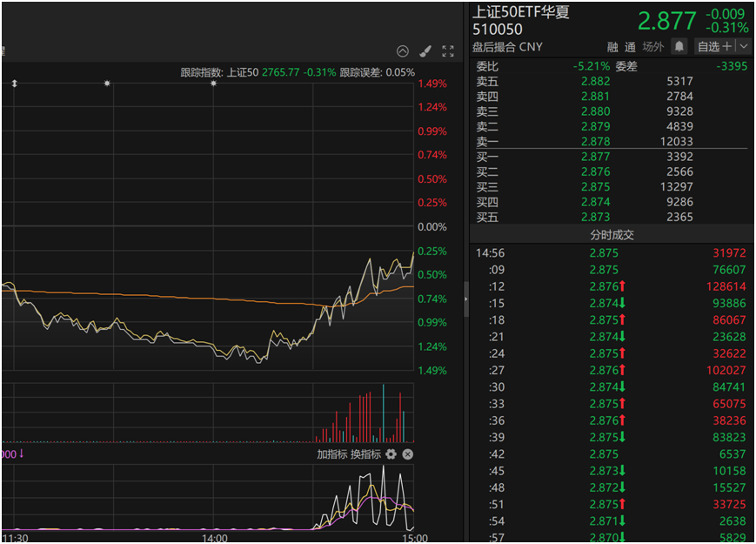Viewport: 756px width, 544px height.
Task: Click 加指标 to add an indicator
Action: [x=331, y=453]
